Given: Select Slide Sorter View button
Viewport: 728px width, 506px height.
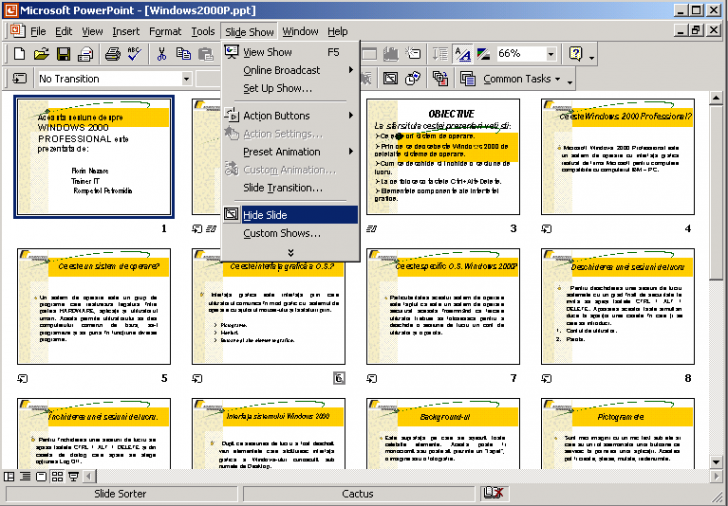Looking at the screenshot, I should tap(57, 476).
